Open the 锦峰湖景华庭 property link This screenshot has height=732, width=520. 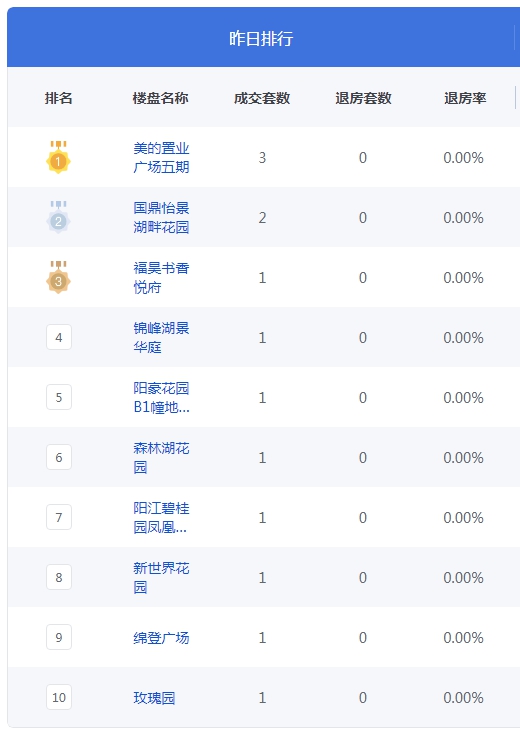point(161,338)
